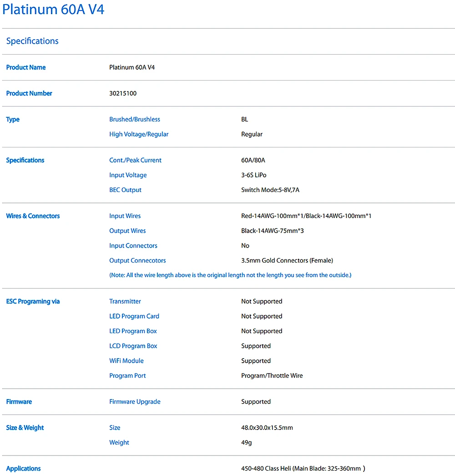
Task: Select the '3-6S LiPo' value
Action: coord(254,175)
